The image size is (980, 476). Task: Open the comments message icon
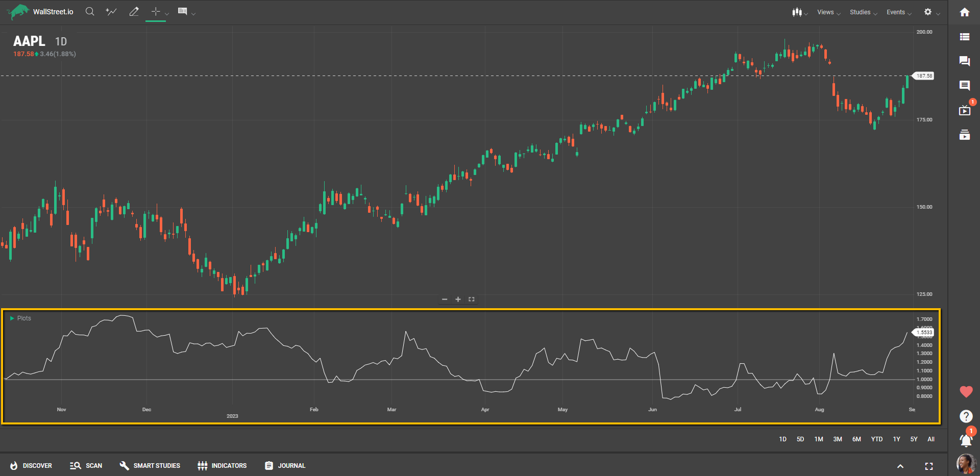pos(964,86)
